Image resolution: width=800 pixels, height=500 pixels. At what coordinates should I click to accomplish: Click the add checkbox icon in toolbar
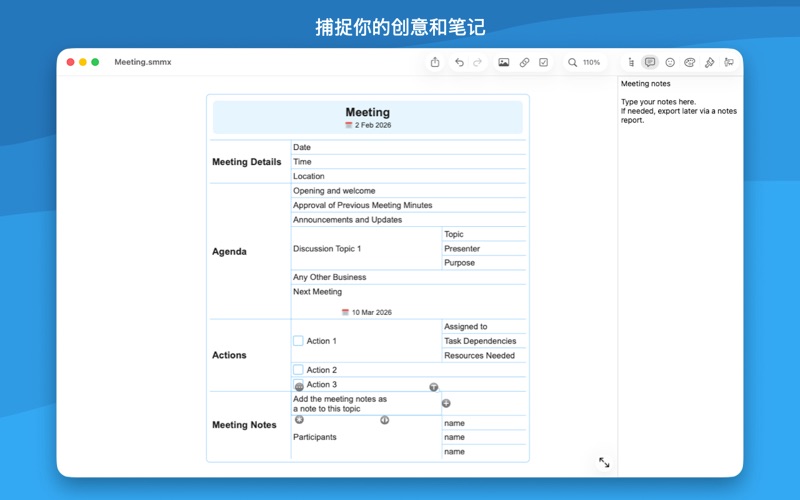pyautogui.click(x=544, y=62)
